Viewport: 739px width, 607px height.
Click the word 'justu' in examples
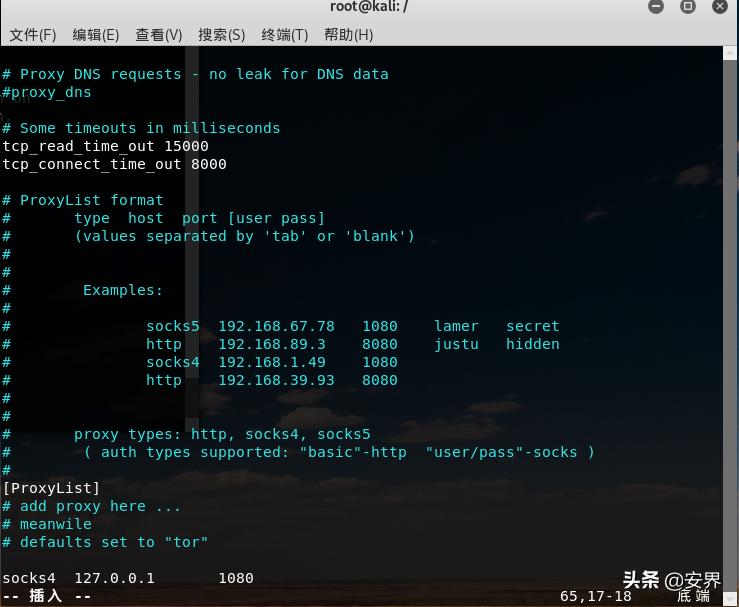pyautogui.click(x=456, y=345)
